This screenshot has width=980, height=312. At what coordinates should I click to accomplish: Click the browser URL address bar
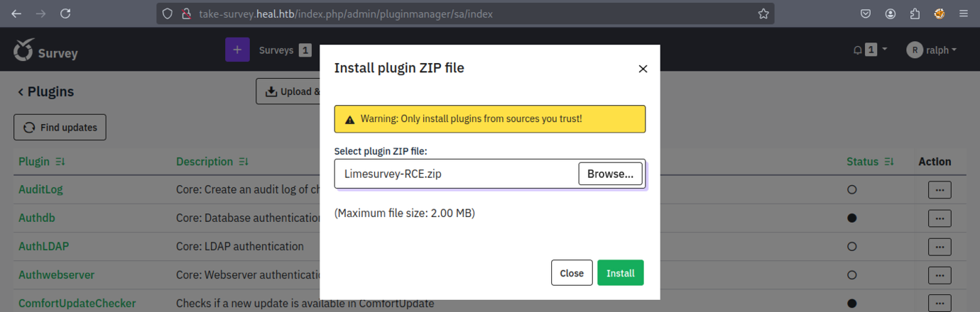click(462, 13)
